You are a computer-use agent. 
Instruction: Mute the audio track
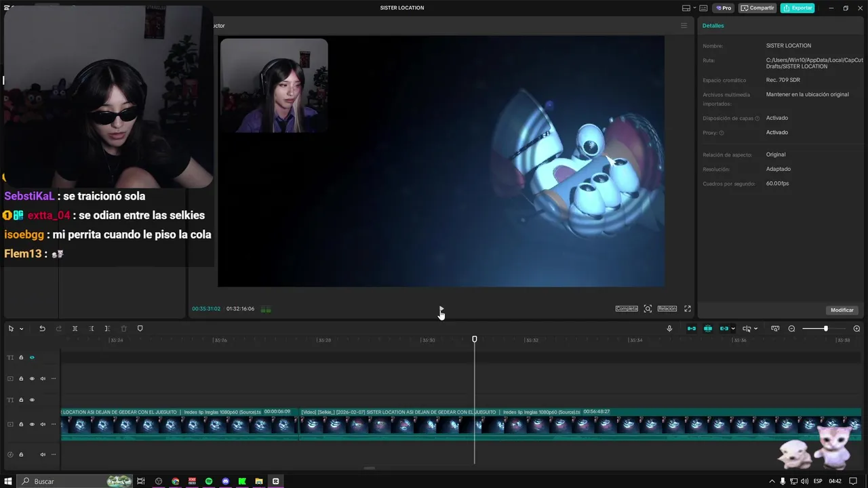point(43,454)
